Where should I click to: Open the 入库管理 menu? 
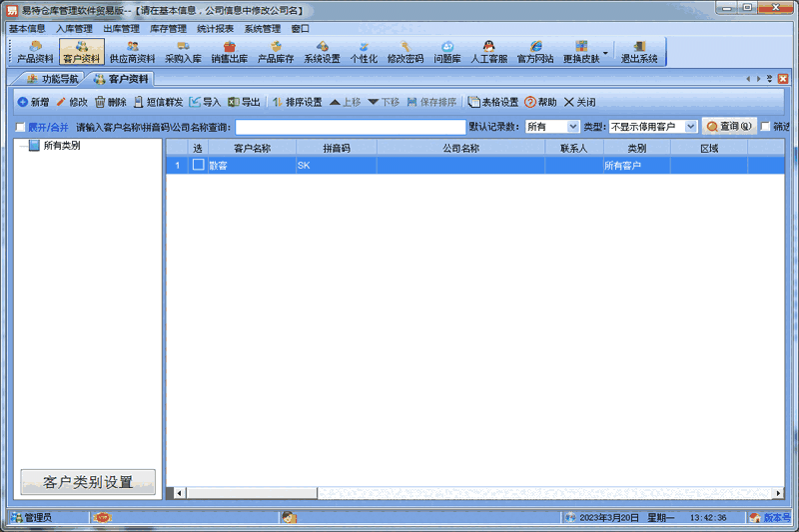click(74, 29)
